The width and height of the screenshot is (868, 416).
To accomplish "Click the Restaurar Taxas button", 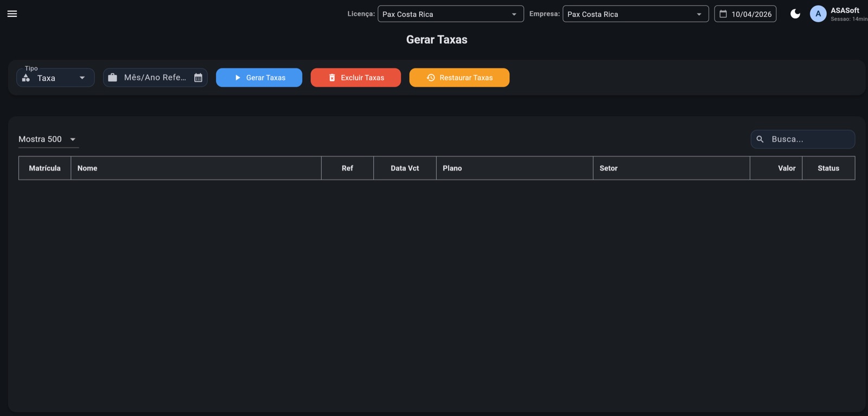I will click(x=459, y=78).
